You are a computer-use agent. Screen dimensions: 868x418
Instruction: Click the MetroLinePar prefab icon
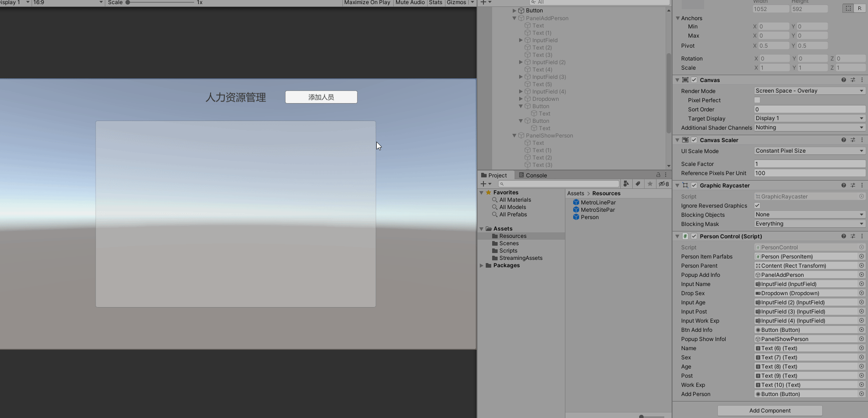coord(576,203)
